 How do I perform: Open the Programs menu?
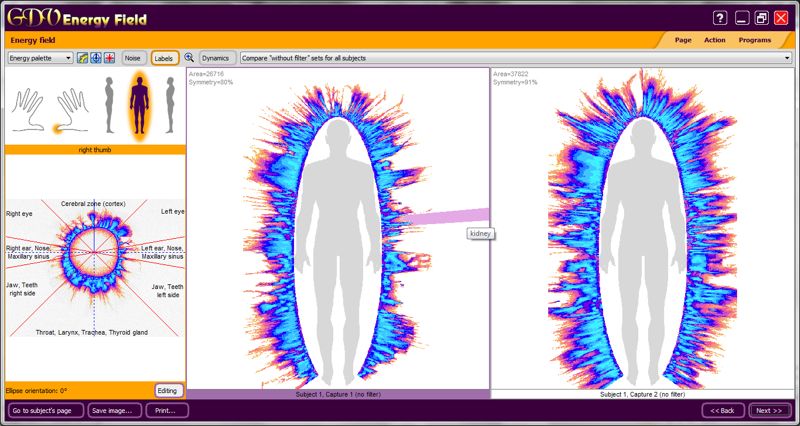pyautogui.click(x=755, y=40)
